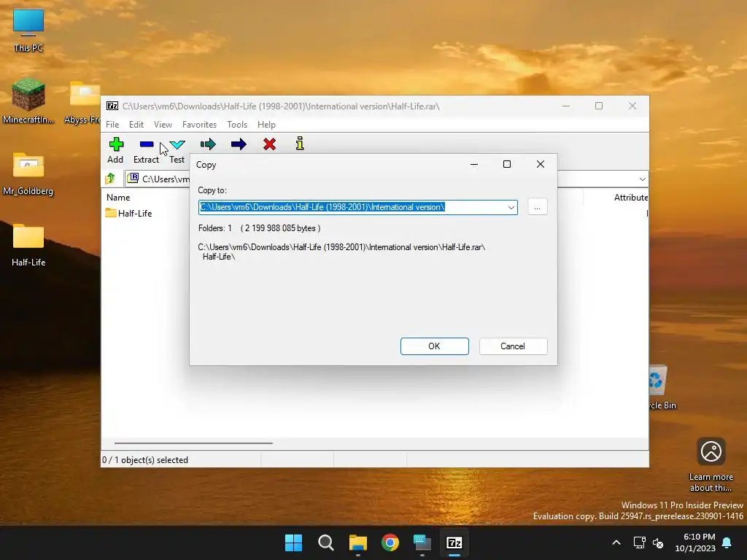The image size is (747, 560).
Task: Click the Attributes column header
Action: [631, 197]
